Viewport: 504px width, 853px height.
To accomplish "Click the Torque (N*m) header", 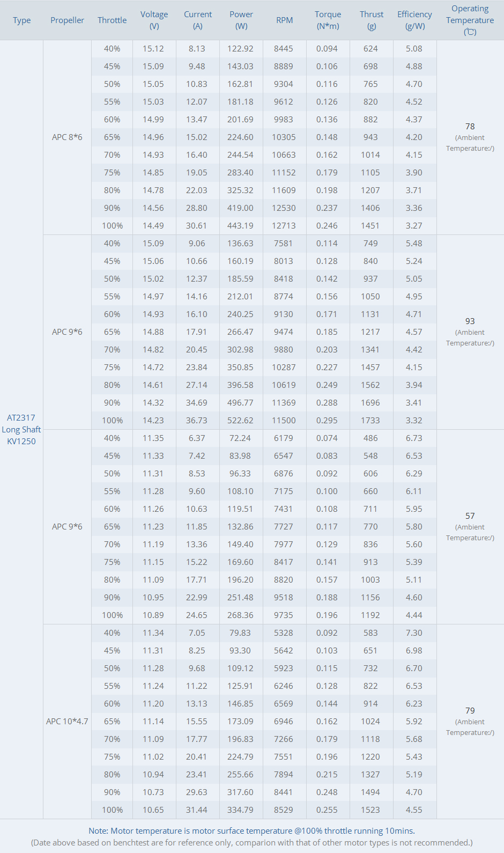I will [328, 20].
